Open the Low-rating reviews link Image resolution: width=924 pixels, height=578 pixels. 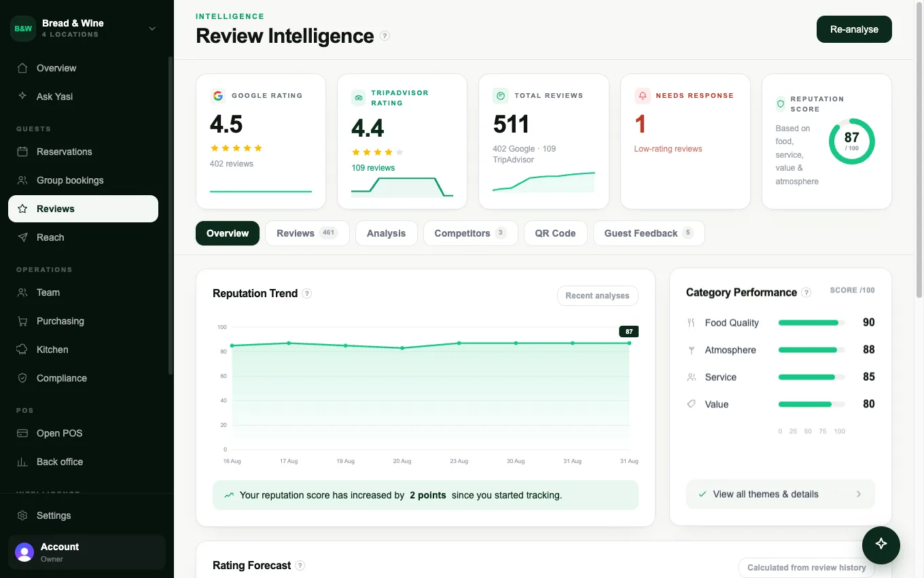(668, 149)
